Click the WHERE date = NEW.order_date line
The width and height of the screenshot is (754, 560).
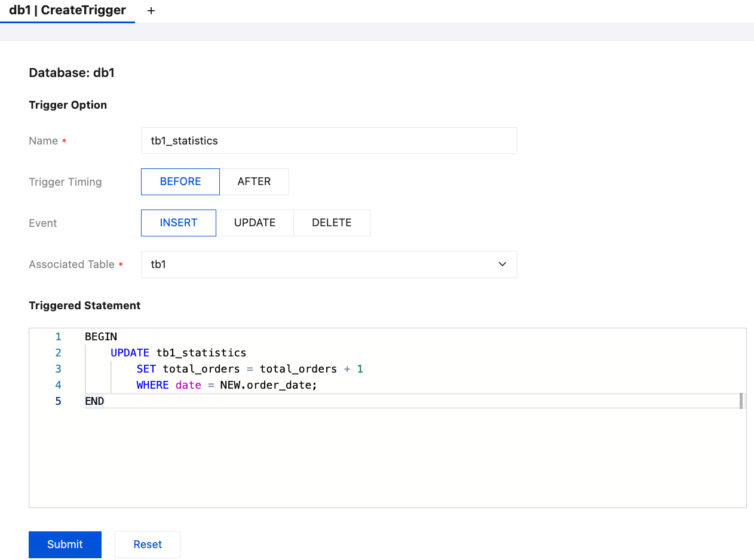click(x=226, y=385)
